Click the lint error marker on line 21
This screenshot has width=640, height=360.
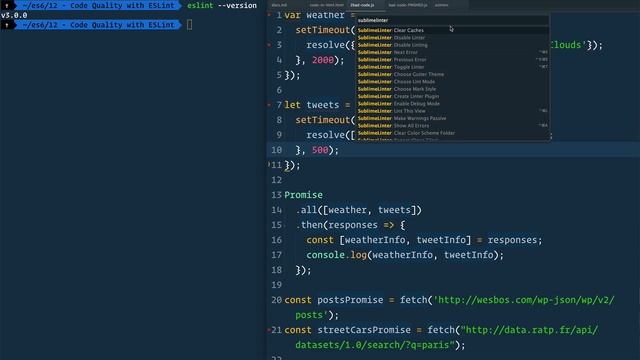269,330
